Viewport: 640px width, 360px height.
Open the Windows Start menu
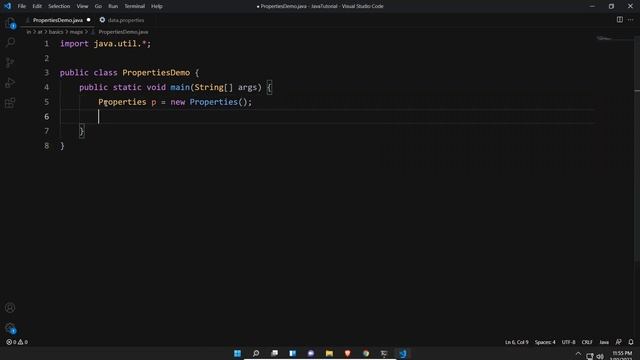pos(237,353)
